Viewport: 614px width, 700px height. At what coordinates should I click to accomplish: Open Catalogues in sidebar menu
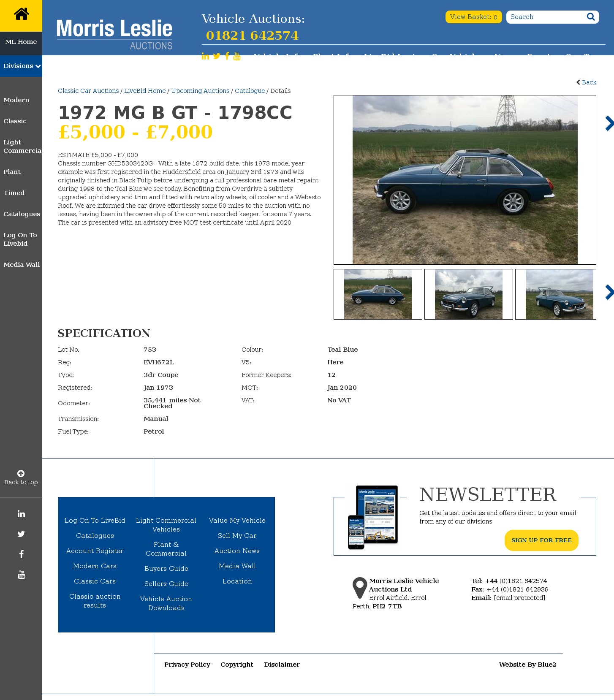tap(22, 214)
